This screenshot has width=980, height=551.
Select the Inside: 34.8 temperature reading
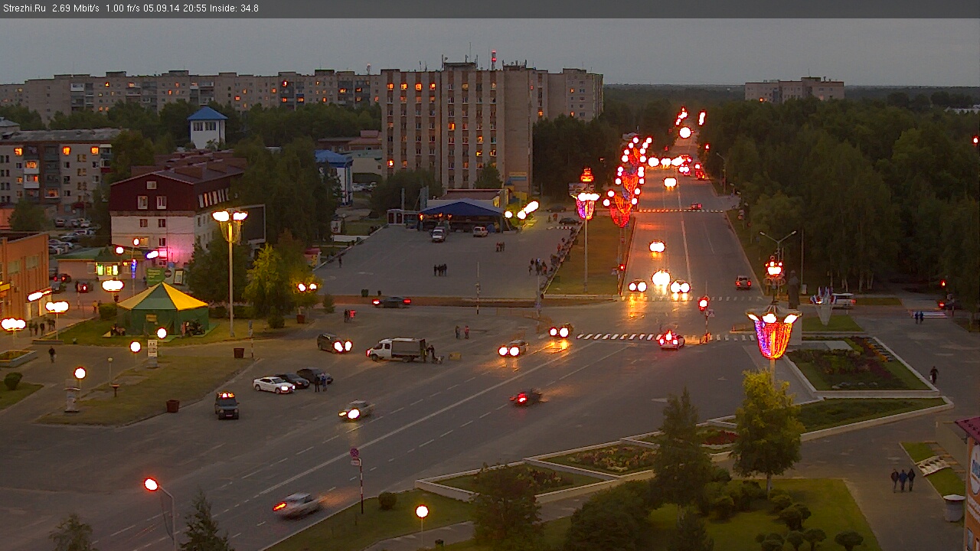pyautogui.click(x=234, y=8)
